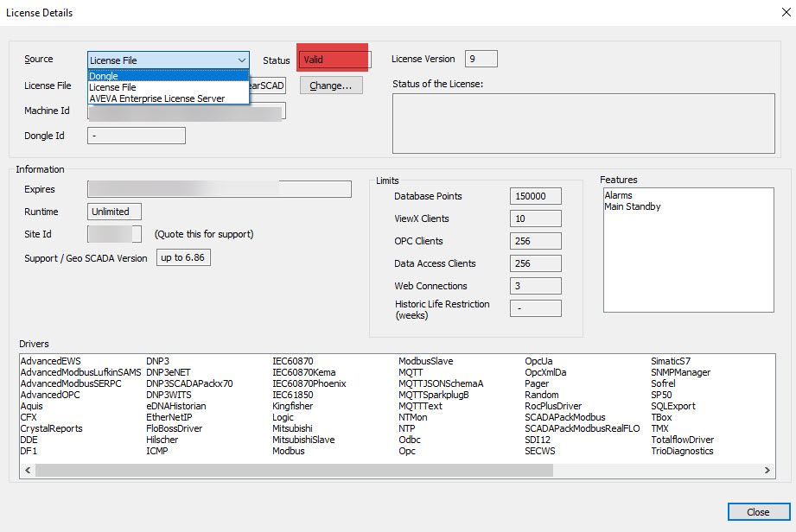This screenshot has height=532, width=796.
Task: Select IEC61850 driver entry
Action: [293, 395]
